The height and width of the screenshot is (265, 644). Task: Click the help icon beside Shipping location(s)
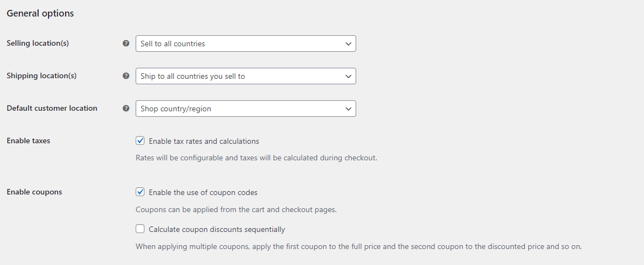[x=126, y=76]
